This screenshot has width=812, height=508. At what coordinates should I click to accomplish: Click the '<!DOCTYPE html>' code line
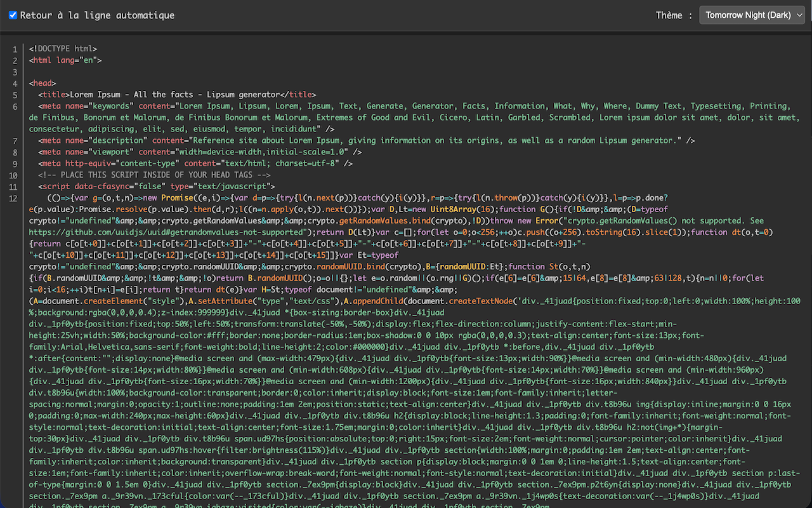[x=63, y=49]
